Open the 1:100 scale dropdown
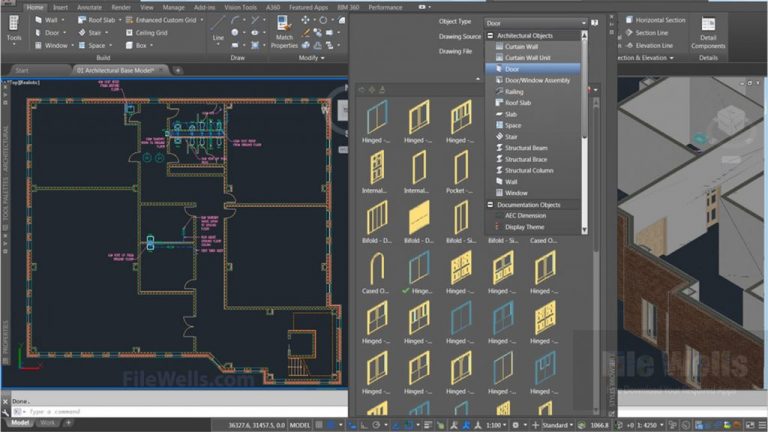The height and width of the screenshot is (432, 768). 496,425
